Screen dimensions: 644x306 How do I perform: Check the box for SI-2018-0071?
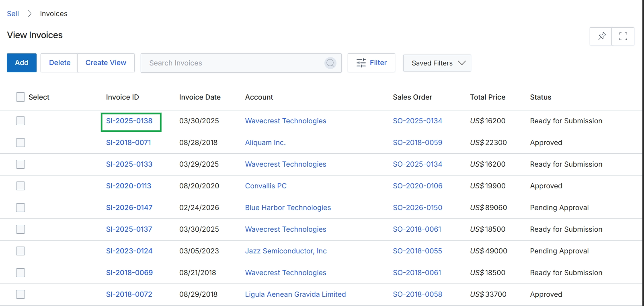(x=21, y=143)
